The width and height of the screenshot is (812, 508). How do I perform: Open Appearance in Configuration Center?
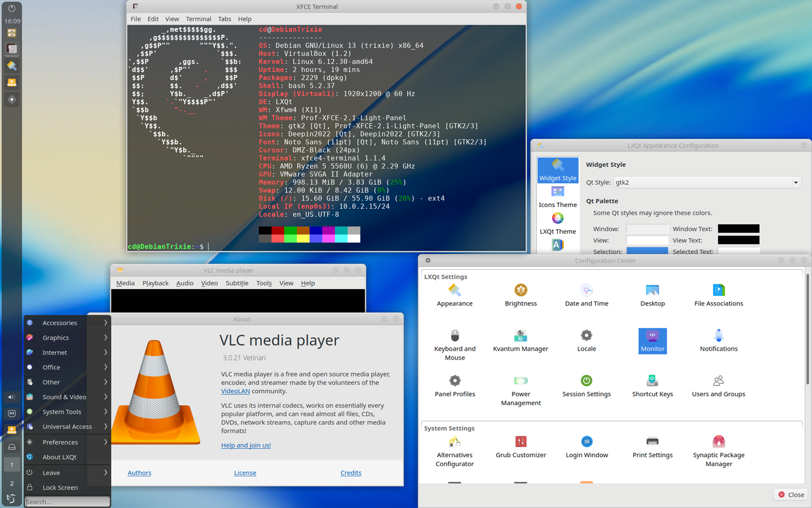coord(454,295)
